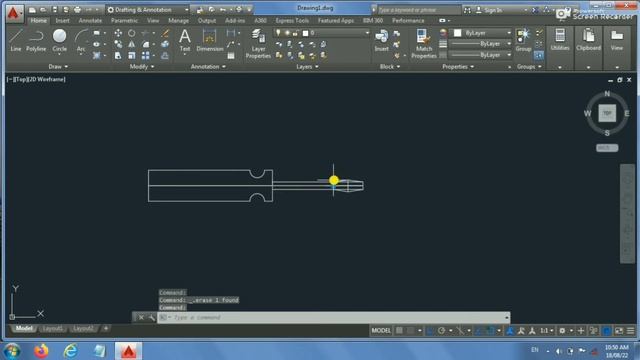Expand the Annotation panel
Viewport: 640px width, 360px height.
(208, 67)
